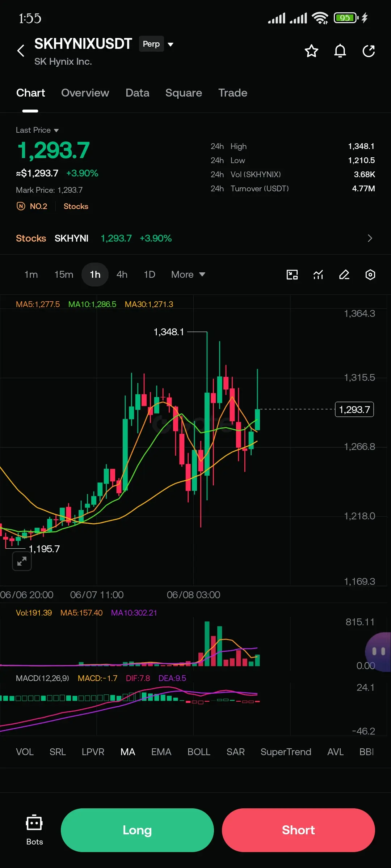Tap the share icon
391x868 pixels.
click(x=369, y=51)
